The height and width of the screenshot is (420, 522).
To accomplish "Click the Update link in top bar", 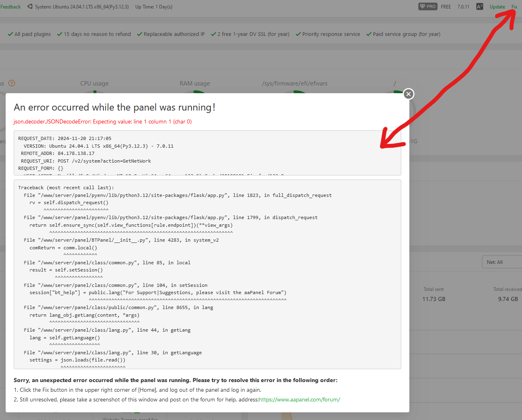I will [497, 7].
